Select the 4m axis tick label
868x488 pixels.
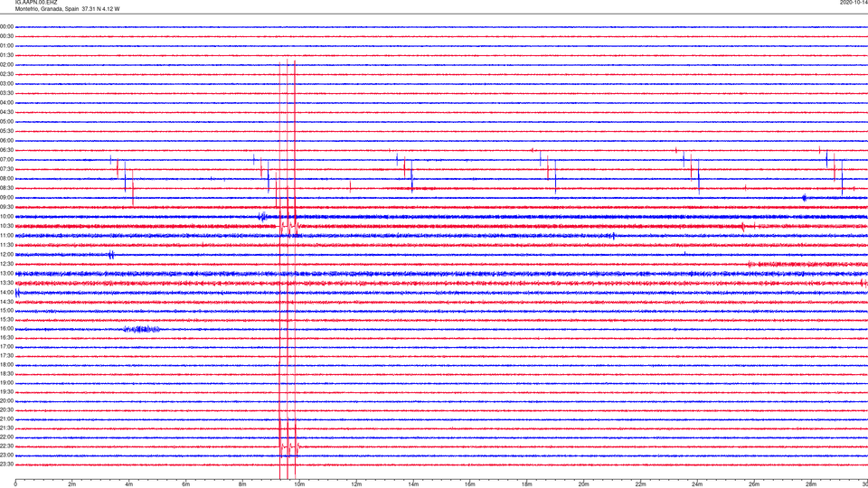click(x=129, y=484)
